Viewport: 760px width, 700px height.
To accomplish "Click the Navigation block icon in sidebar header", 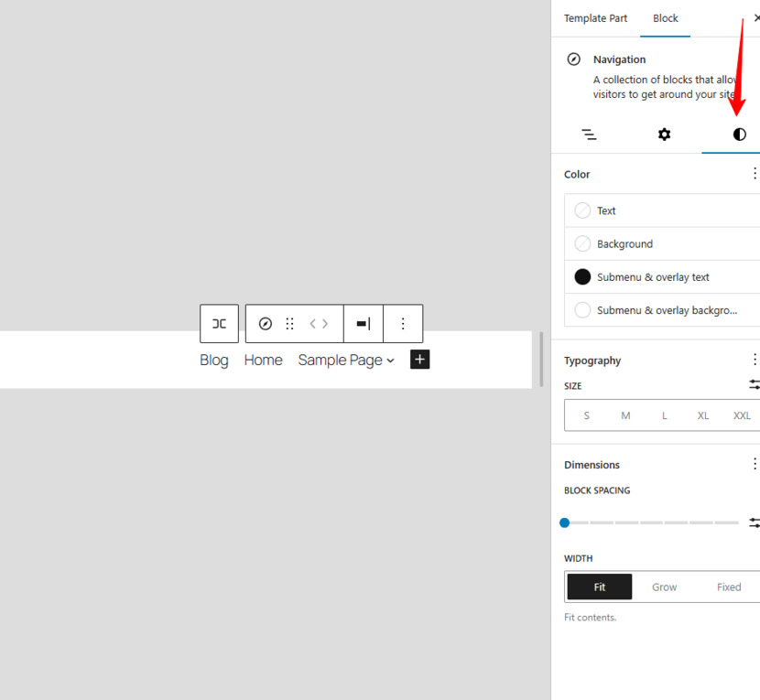I will click(574, 59).
